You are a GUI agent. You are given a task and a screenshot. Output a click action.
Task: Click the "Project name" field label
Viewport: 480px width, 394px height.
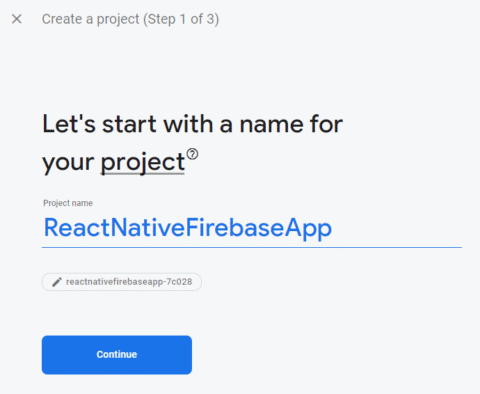(68, 203)
